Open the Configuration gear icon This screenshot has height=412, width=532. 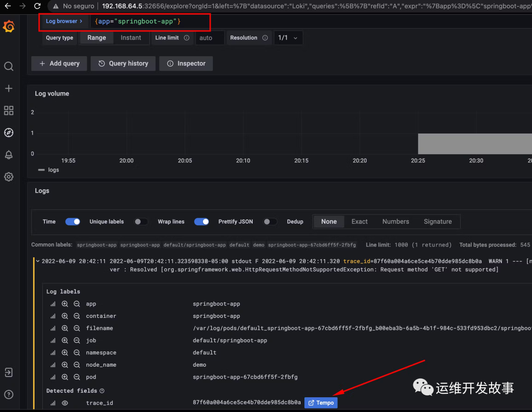click(9, 177)
